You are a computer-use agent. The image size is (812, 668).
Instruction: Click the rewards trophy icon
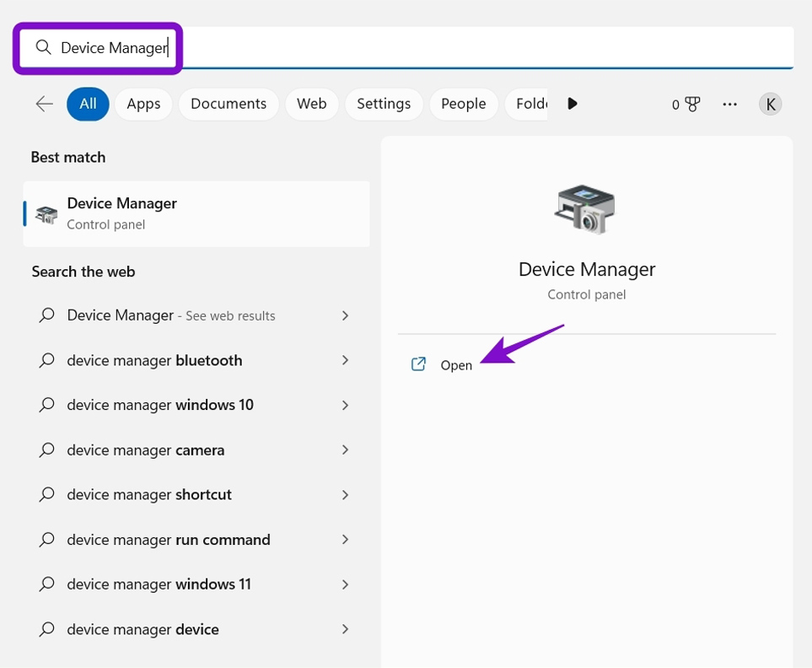pos(692,105)
